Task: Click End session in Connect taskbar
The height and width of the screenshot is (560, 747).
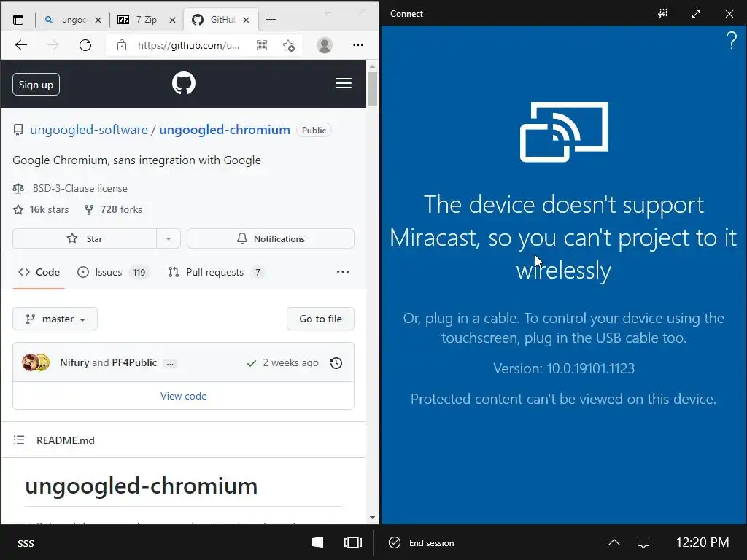Action: pos(422,542)
